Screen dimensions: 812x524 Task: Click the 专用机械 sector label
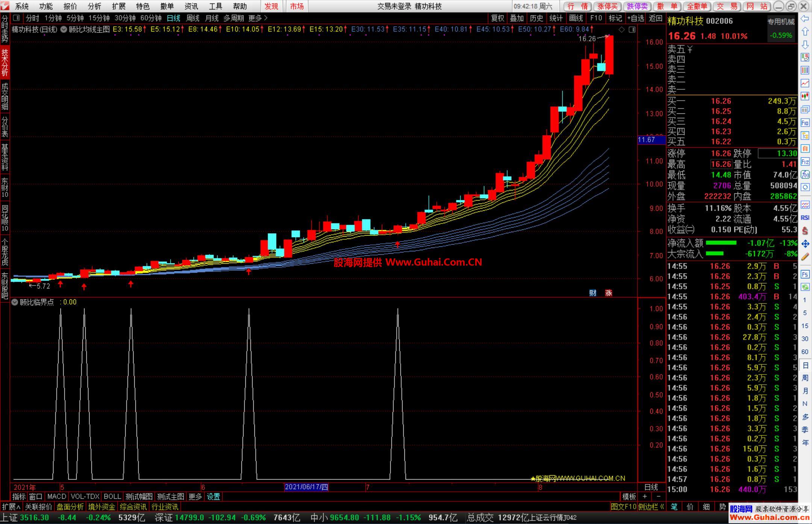point(781,22)
